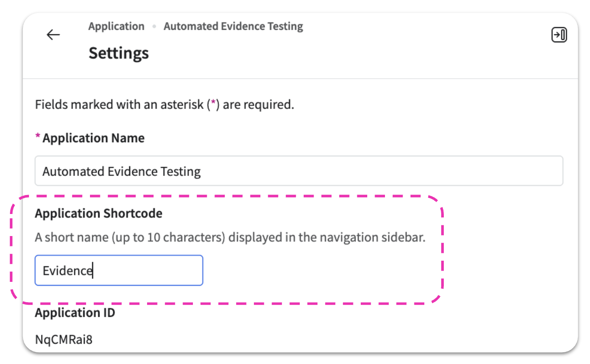Click empty space right of Application Name text
Viewport: 590px width, 364px height.
click(381, 171)
